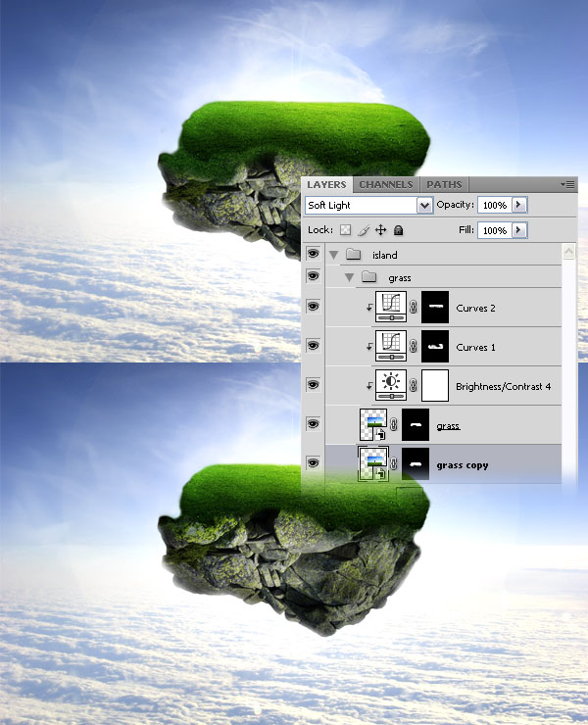Toggle lock transparent pixels
588x725 pixels.
[x=346, y=230]
